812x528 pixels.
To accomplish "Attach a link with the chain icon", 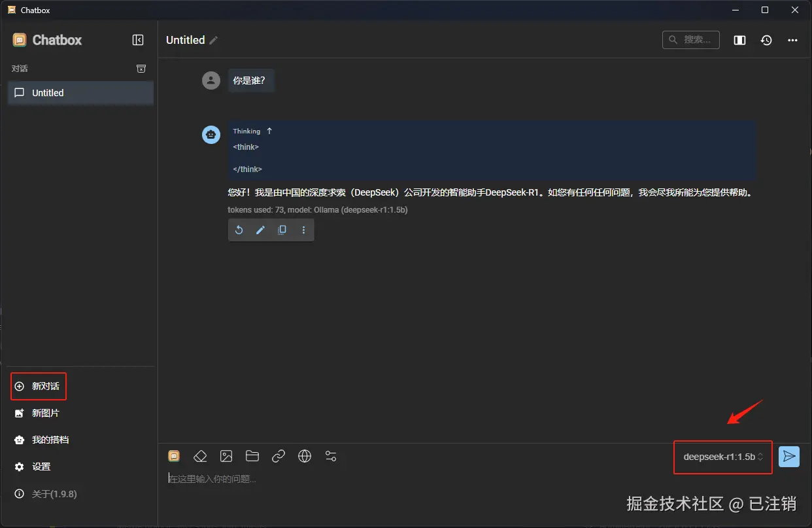I will pyautogui.click(x=279, y=456).
